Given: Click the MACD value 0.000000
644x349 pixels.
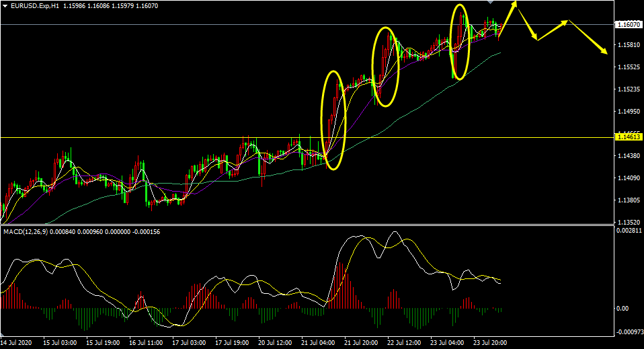Looking at the screenshot, I should coord(118,232).
